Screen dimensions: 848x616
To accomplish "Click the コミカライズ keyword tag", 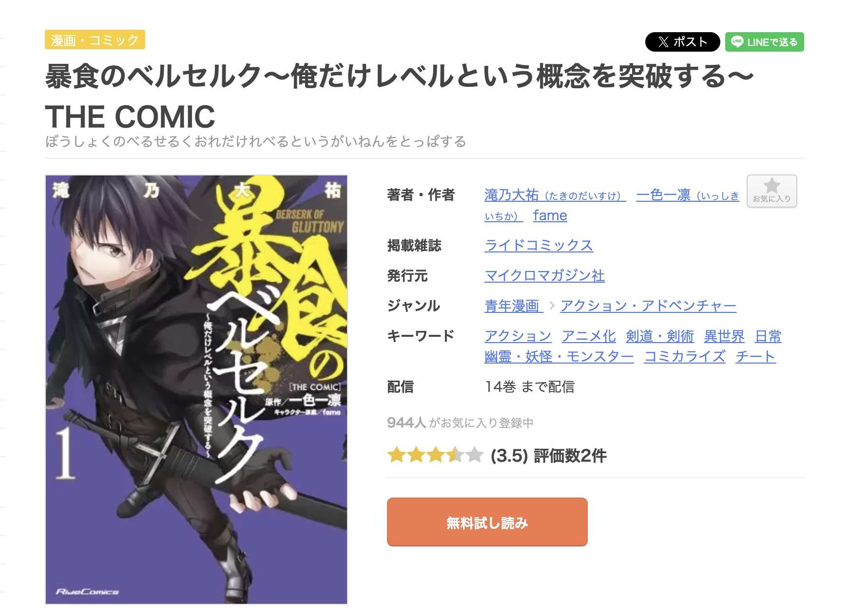I will (684, 356).
